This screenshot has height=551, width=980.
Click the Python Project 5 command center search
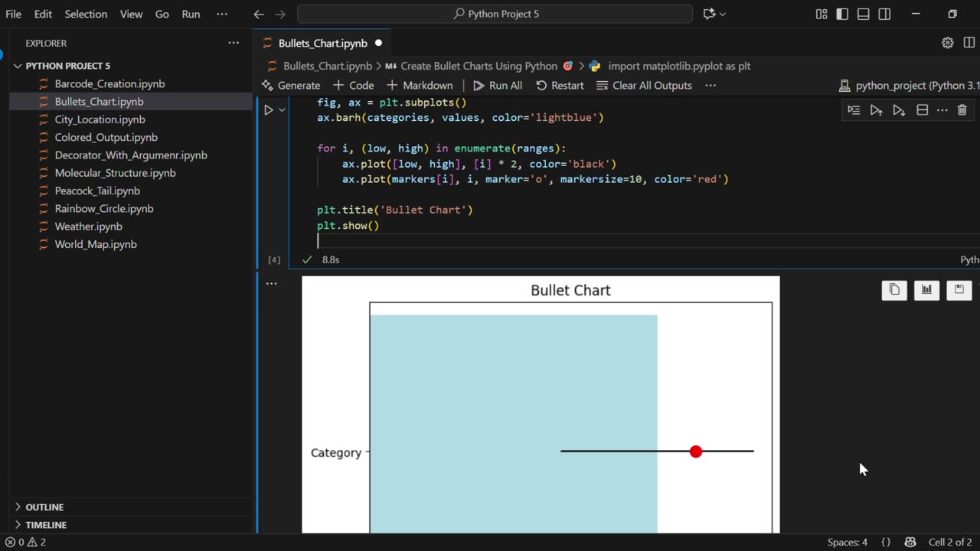[x=495, y=14]
